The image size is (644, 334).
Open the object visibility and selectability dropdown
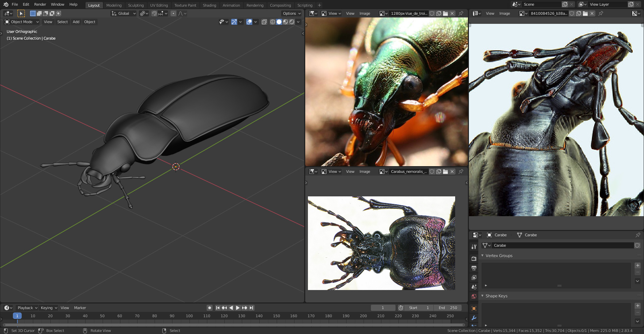click(223, 22)
